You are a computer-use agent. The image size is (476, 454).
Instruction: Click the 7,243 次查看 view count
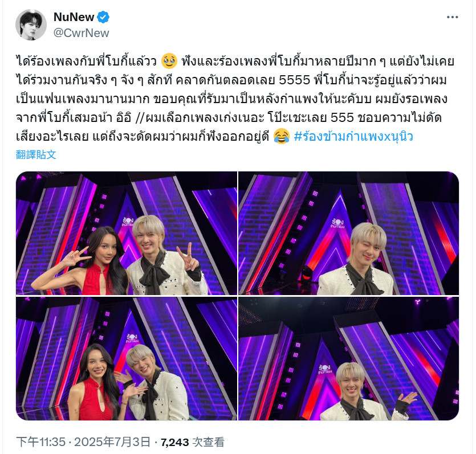[x=193, y=442]
